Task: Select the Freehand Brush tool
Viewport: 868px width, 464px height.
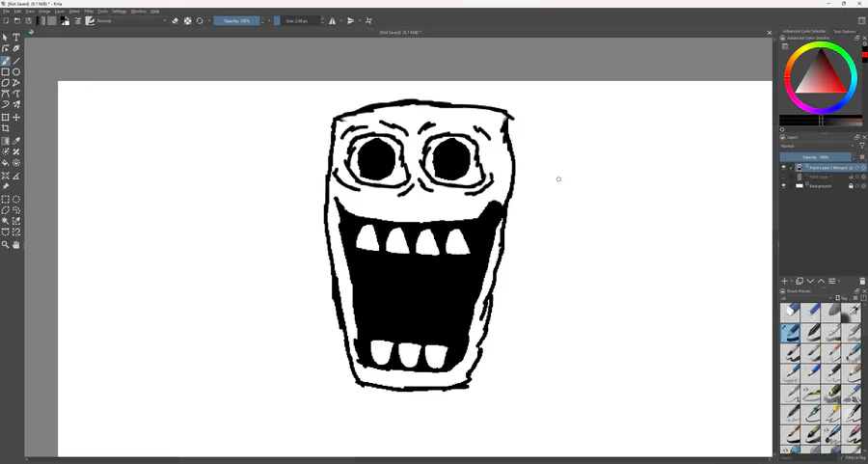Action: pyautogui.click(x=6, y=61)
